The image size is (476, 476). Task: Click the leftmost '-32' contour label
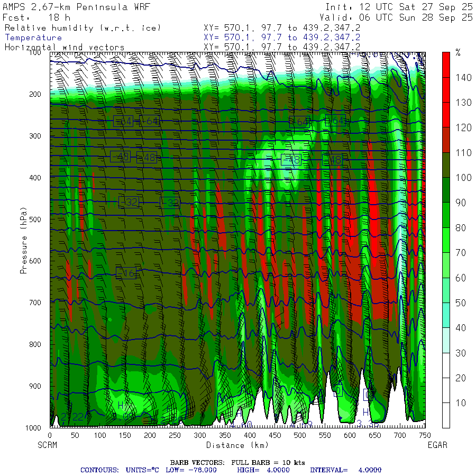[x=129, y=202]
